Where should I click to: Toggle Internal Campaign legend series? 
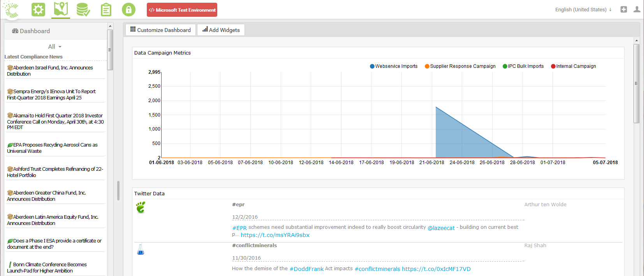pyautogui.click(x=573, y=66)
